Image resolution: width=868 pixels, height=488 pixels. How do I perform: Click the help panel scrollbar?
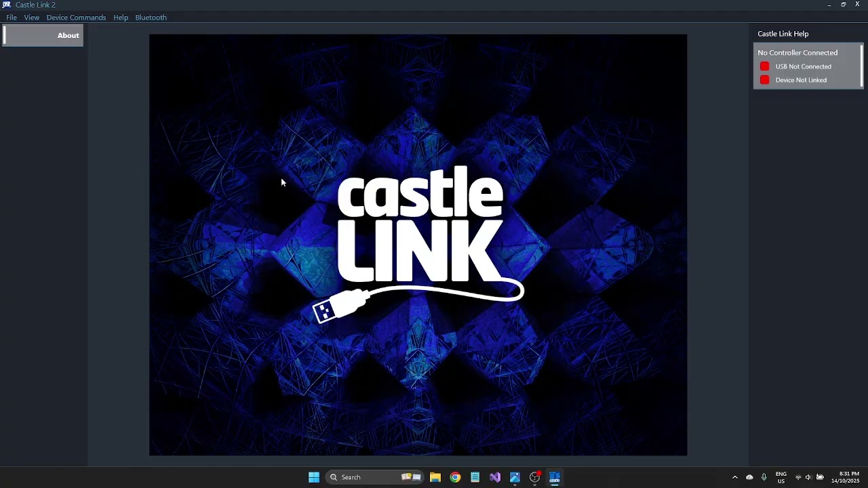862,66
